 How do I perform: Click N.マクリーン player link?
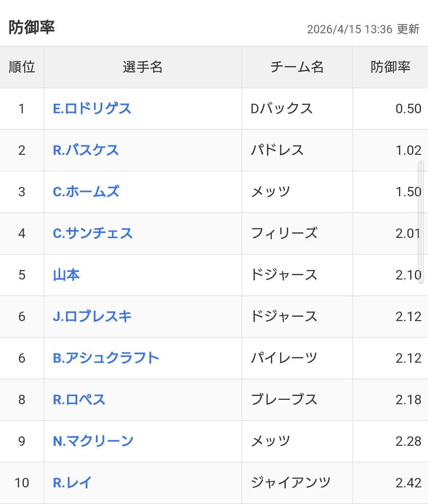point(93,441)
